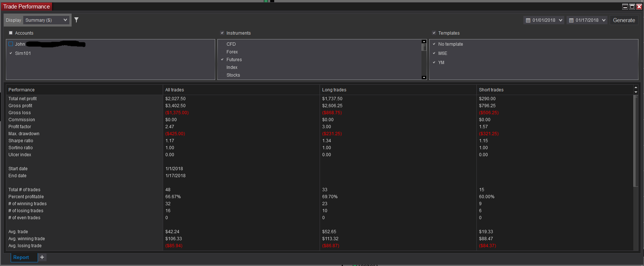The height and width of the screenshot is (266, 644).
Task: Open the filter funnel icon
Action: coord(76,20)
